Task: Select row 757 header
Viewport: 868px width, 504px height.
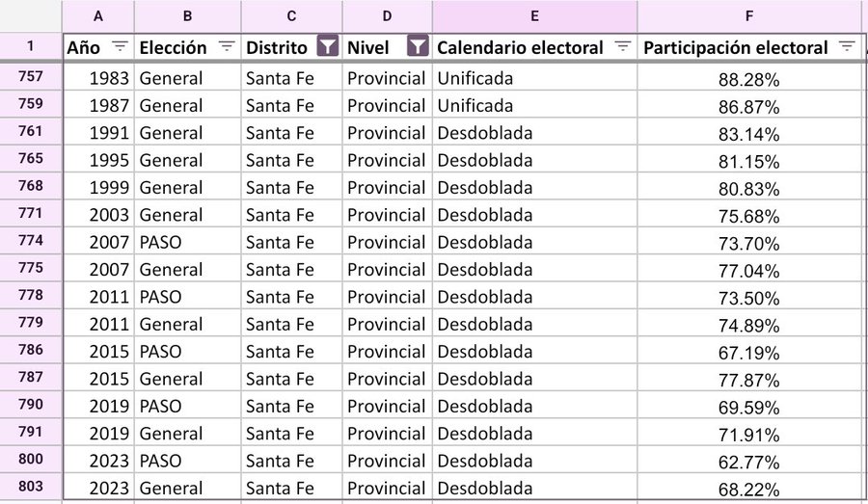Action: 31,77
